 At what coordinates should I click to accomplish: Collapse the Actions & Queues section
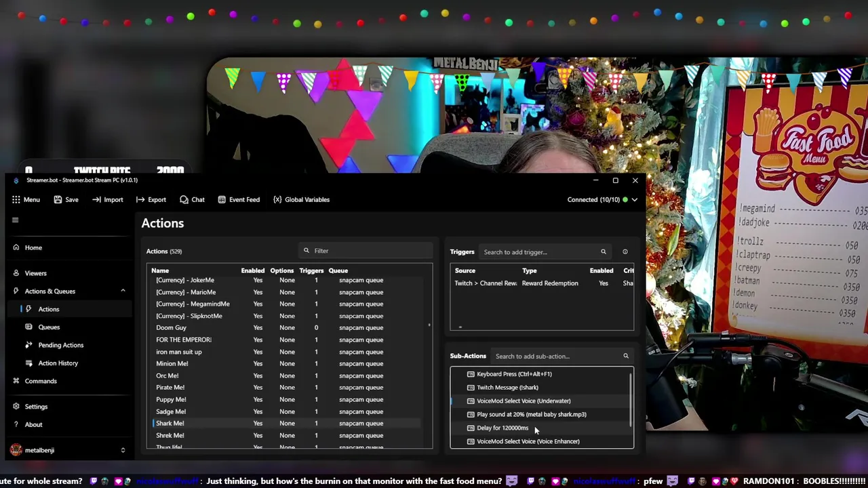[x=123, y=291]
